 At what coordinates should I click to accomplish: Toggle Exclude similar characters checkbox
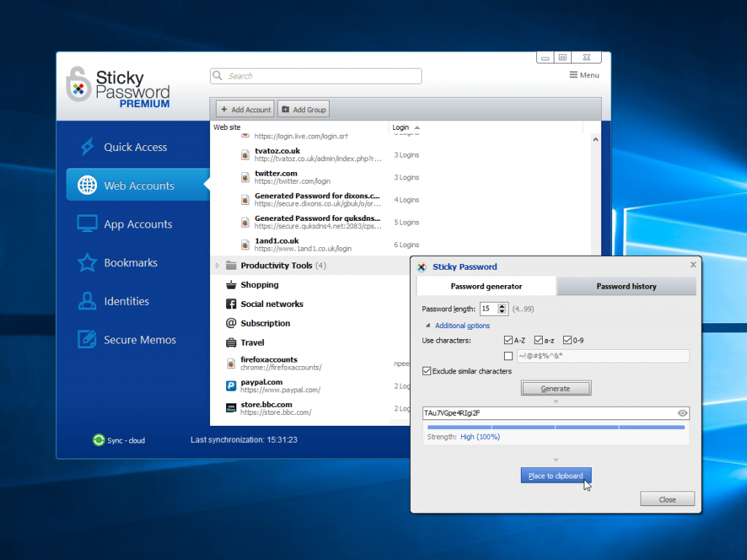coord(427,371)
